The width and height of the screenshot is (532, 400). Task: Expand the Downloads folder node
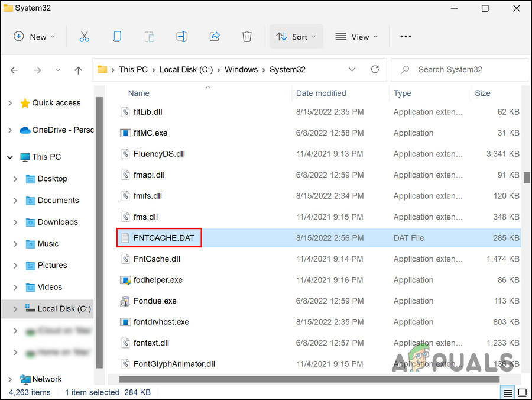click(x=15, y=222)
